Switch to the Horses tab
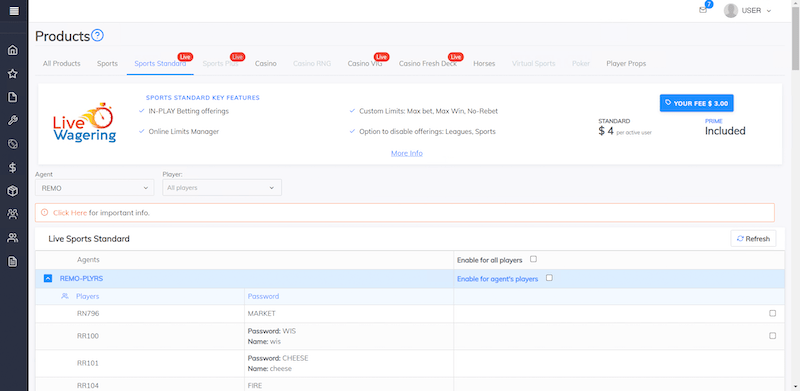Viewport: 800px width, 391px height. (484, 64)
